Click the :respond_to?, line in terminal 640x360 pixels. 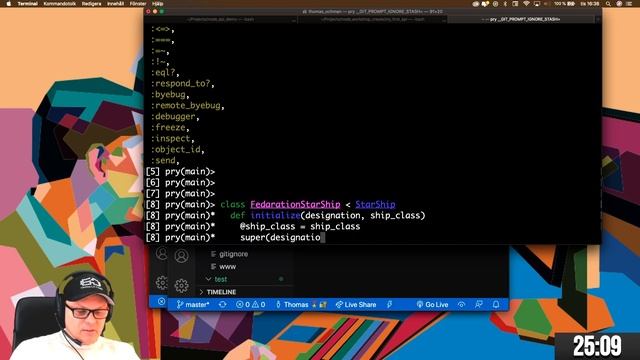point(182,84)
